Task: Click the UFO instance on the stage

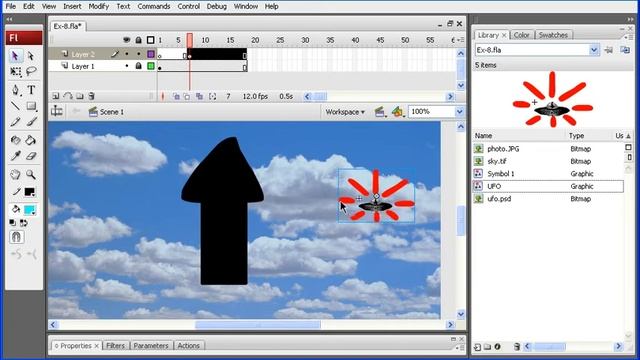Action: click(376, 196)
